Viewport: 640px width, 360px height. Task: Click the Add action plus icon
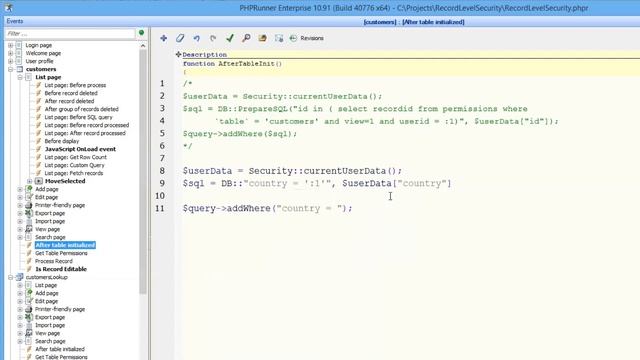coord(164,38)
